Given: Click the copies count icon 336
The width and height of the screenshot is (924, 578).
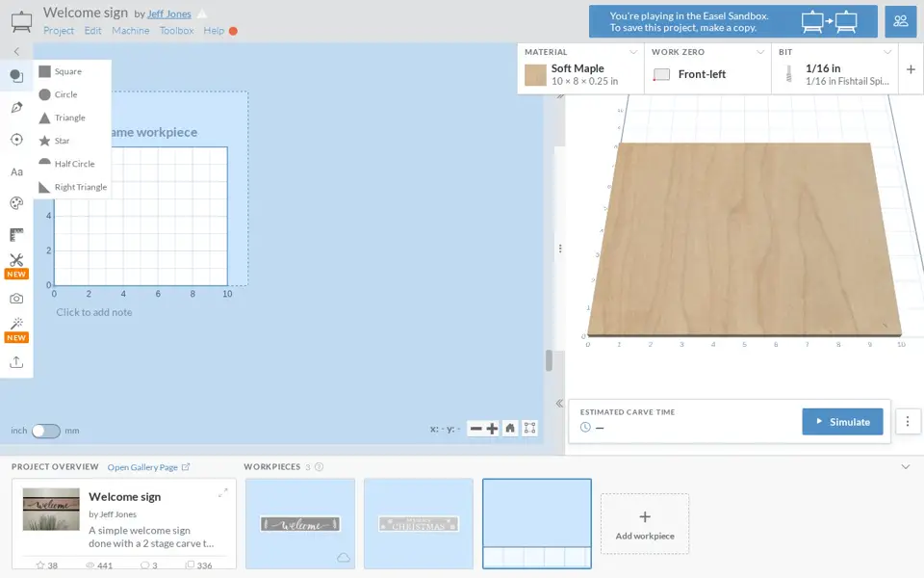Looking at the screenshot, I should pos(198,565).
